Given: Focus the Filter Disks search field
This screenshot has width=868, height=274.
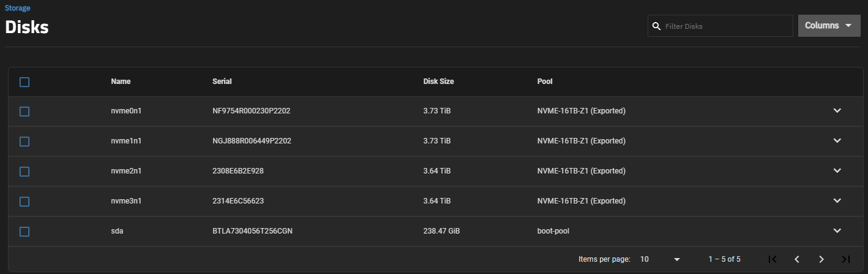Looking at the screenshot, I should 720,26.
